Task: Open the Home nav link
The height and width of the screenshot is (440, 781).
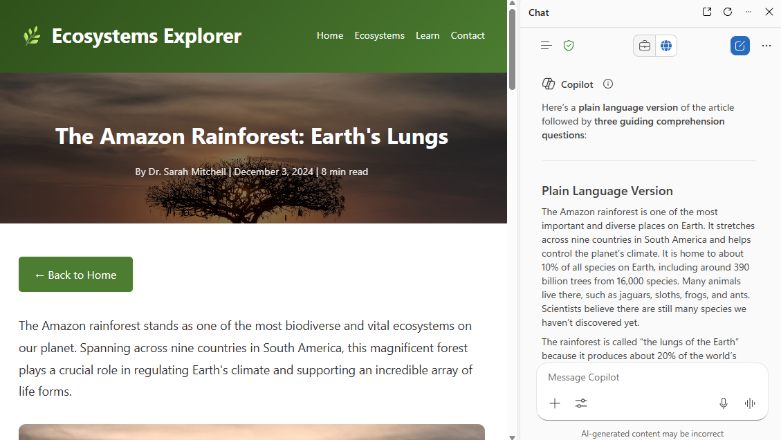Action: click(330, 35)
